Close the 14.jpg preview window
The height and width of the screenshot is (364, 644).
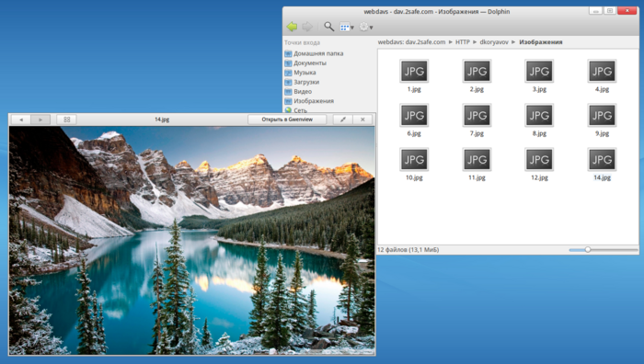point(362,119)
